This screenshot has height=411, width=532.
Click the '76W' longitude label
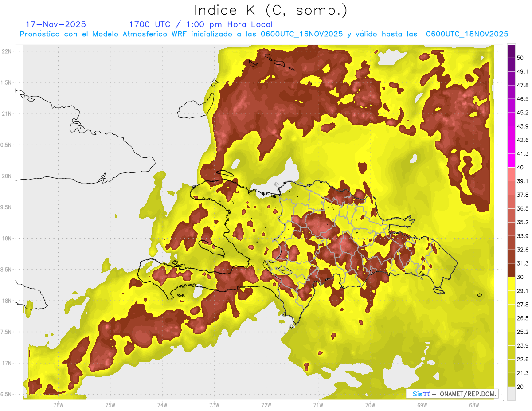pyautogui.click(x=58, y=405)
